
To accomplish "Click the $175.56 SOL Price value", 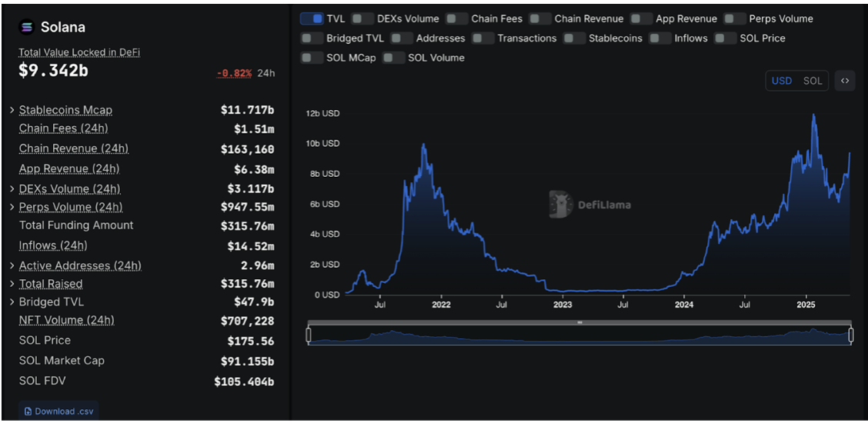I will [251, 341].
